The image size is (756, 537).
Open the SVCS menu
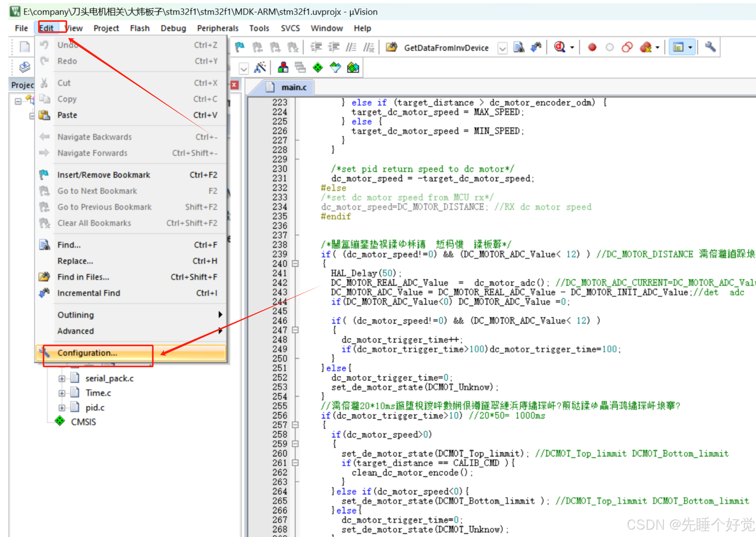click(x=290, y=28)
